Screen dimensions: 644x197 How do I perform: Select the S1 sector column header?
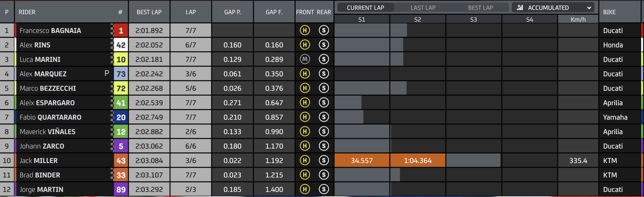pyautogui.click(x=362, y=19)
